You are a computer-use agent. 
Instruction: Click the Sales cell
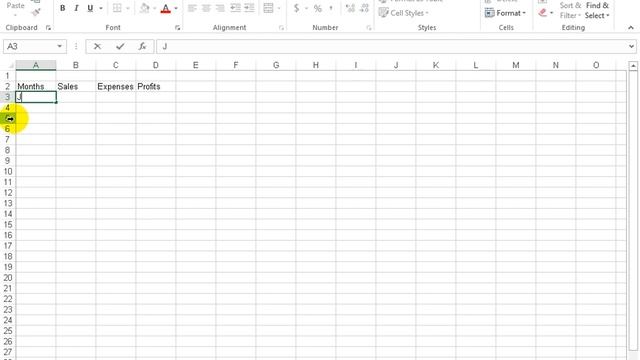[x=76, y=87]
